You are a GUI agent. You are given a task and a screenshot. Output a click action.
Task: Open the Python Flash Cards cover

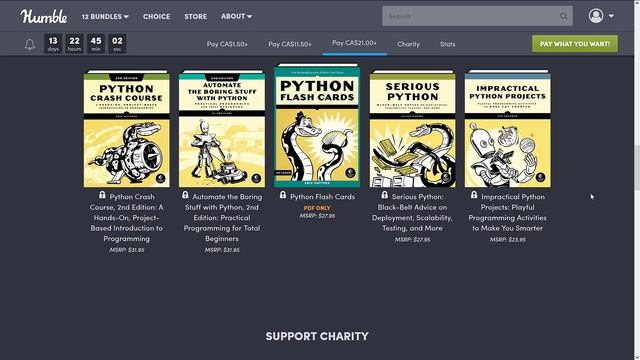tap(317, 125)
